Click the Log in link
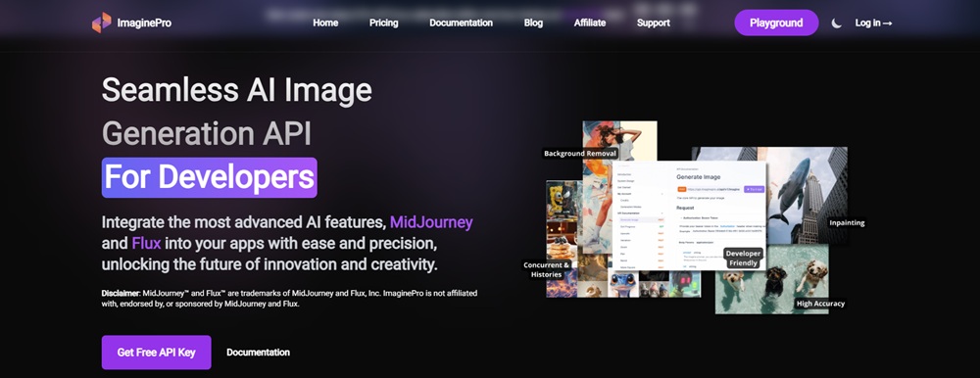980x378 pixels. pos(873,24)
